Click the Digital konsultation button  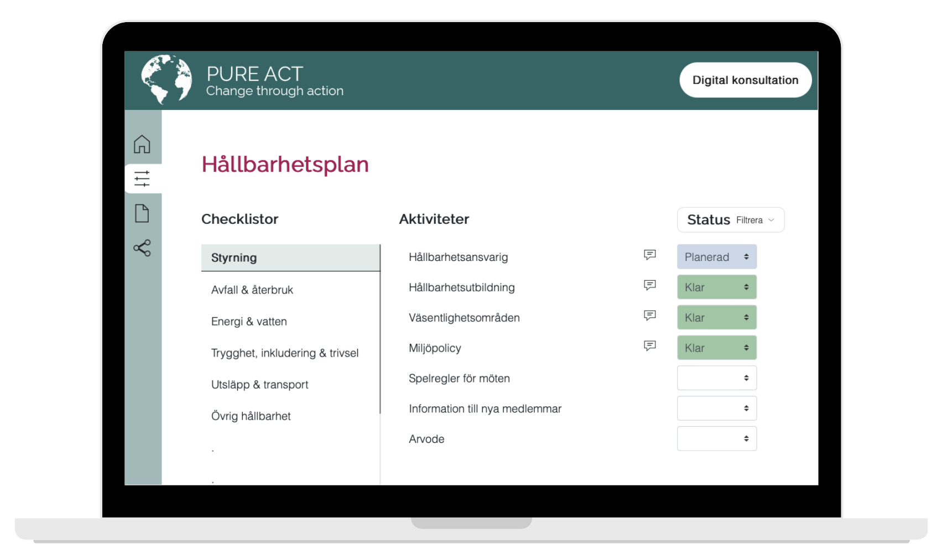pyautogui.click(x=745, y=80)
